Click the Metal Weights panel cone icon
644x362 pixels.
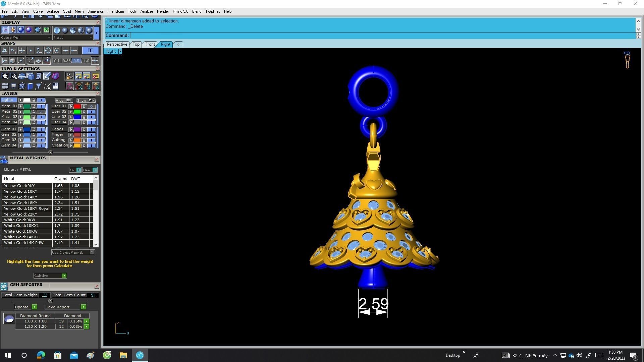coord(4,160)
